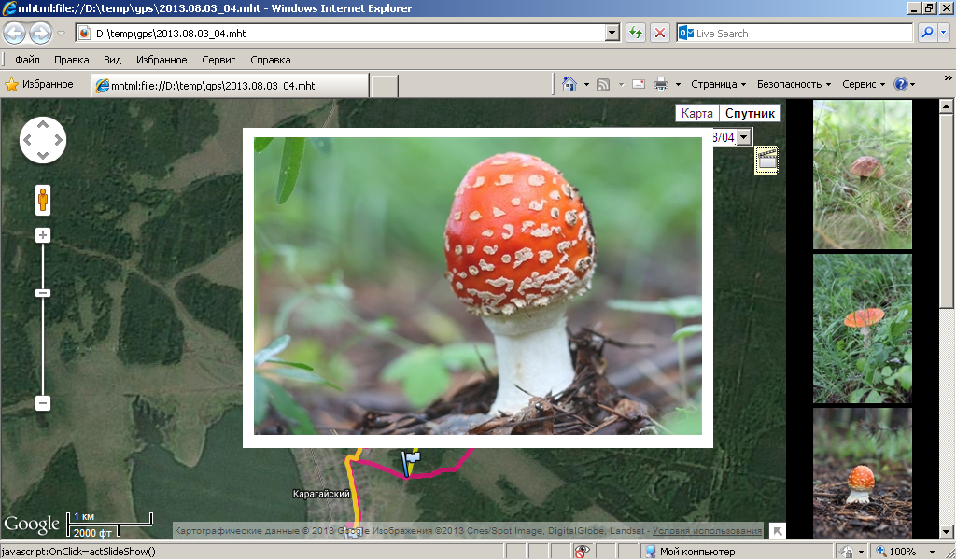Pan the map right with the pan control
Screen dimensions: 956x560
tap(59, 140)
